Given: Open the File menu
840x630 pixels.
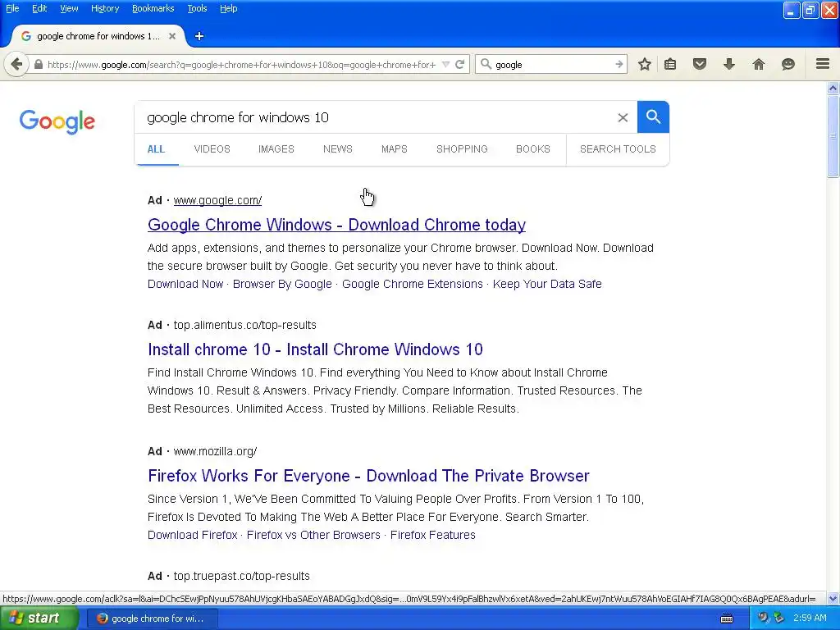Looking at the screenshot, I should 12,8.
